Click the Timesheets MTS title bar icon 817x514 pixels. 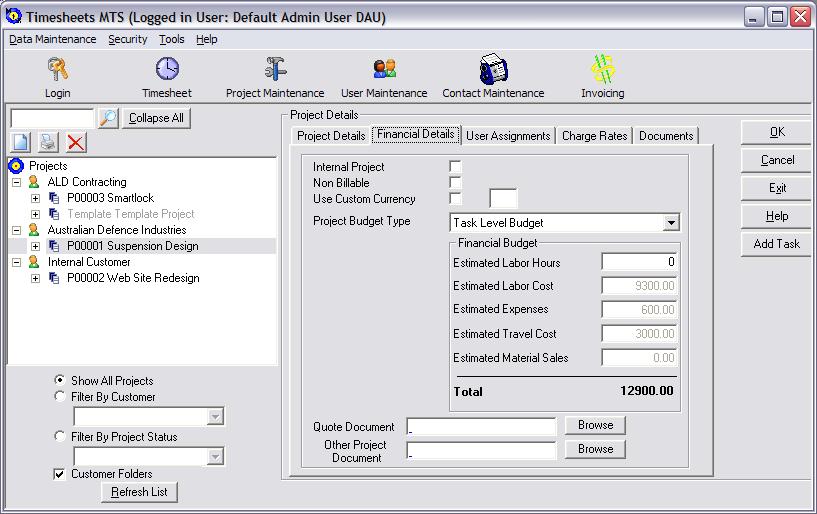pos(13,17)
